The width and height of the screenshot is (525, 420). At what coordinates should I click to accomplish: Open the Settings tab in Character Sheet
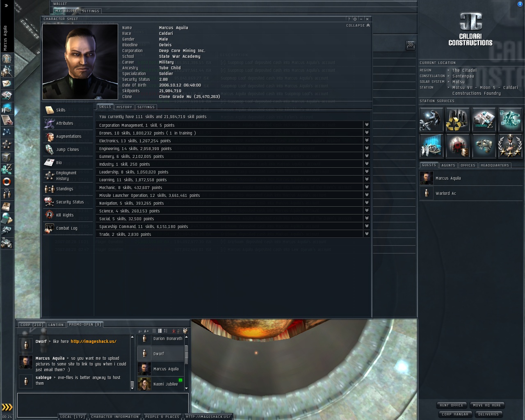pyautogui.click(x=146, y=107)
